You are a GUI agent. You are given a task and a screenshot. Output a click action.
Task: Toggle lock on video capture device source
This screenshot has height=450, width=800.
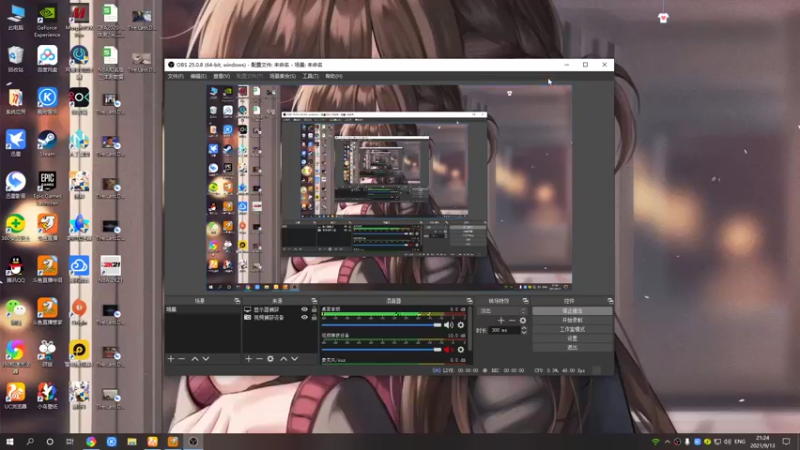pos(314,317)
